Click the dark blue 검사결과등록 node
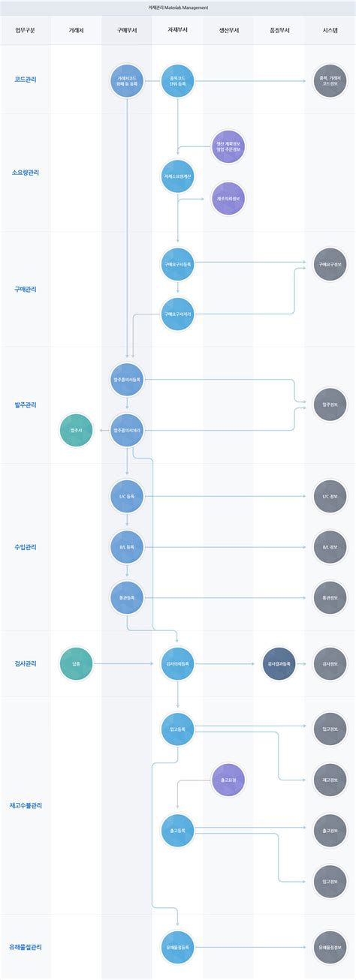This screenshot has height=980, width=356. coord(280,663)
